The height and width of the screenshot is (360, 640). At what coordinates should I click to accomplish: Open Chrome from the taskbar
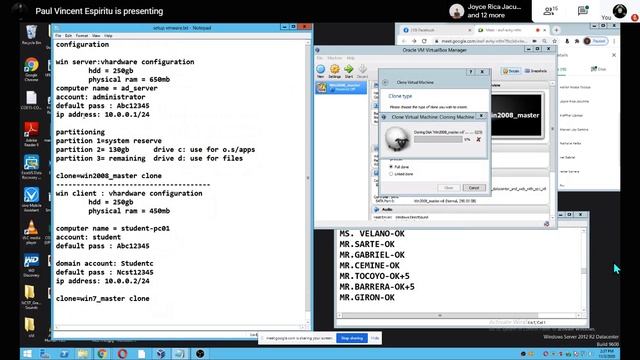coord(102,353)
